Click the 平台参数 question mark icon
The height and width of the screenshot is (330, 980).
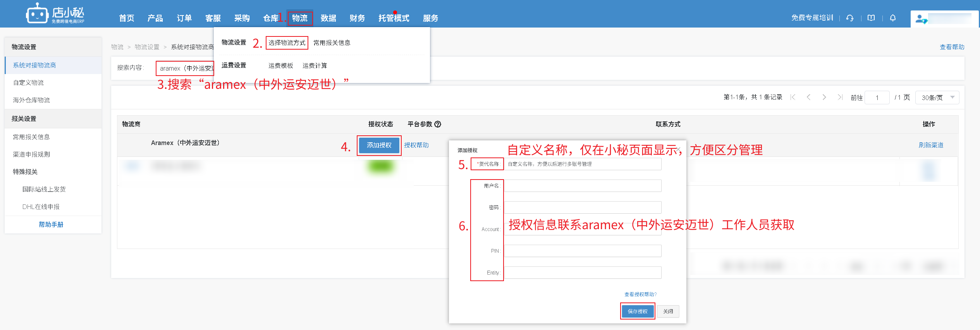point(438,124)
